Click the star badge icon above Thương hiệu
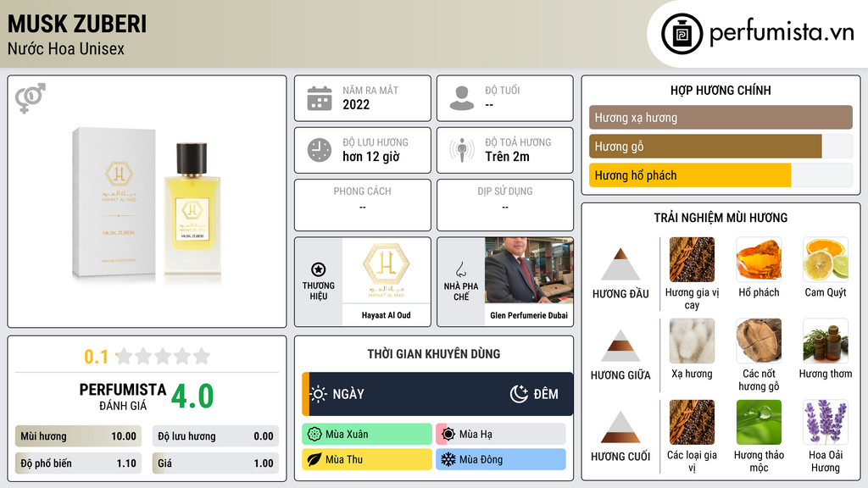This screenshot has width=868, height=488. [319, 269]
